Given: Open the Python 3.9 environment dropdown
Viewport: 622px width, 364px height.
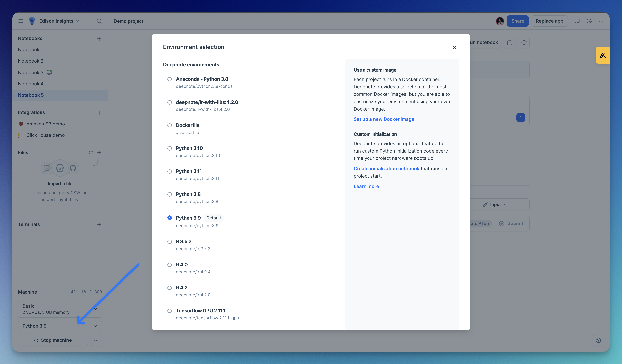Looking at the screenshot, I should click(60, 326).
